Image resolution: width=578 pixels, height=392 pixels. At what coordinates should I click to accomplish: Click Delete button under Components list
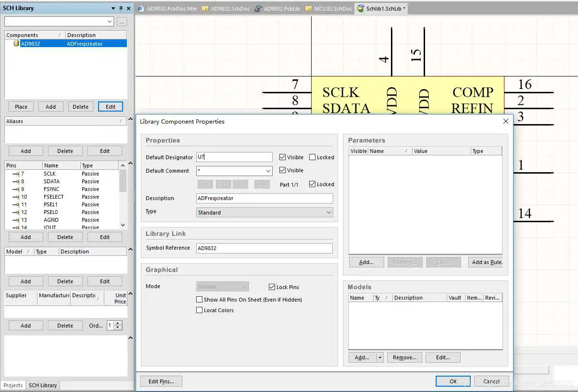pyautogui.click(x=80, y=107)
